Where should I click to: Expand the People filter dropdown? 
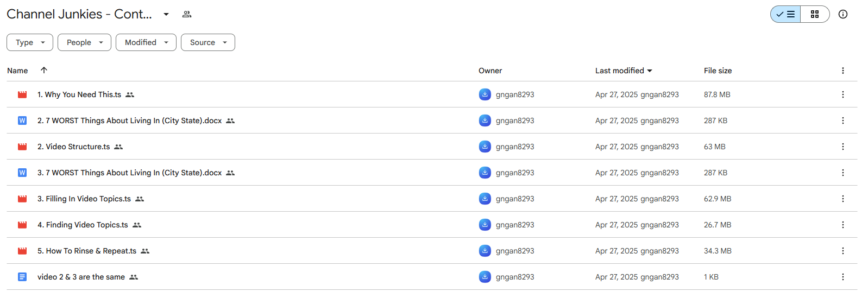click(84, 42)
